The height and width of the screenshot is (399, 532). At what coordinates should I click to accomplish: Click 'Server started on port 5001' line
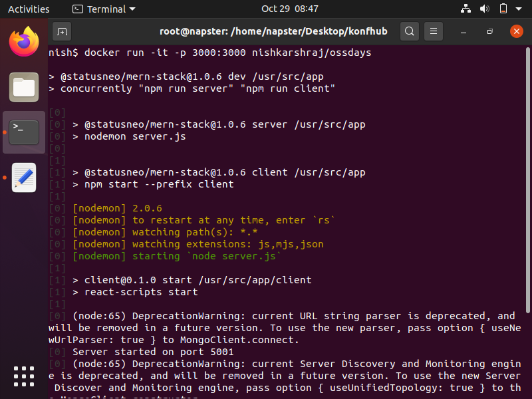(x=153, y=352)
